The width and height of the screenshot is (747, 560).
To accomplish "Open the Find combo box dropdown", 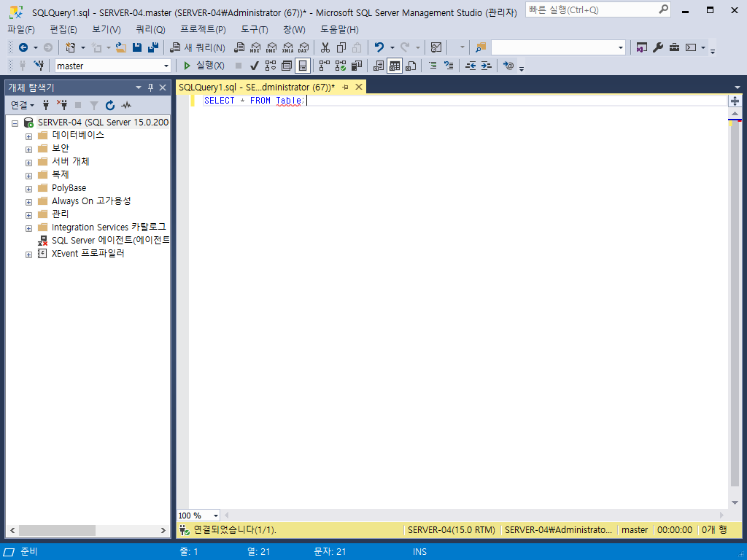I will tap(620, 47).
